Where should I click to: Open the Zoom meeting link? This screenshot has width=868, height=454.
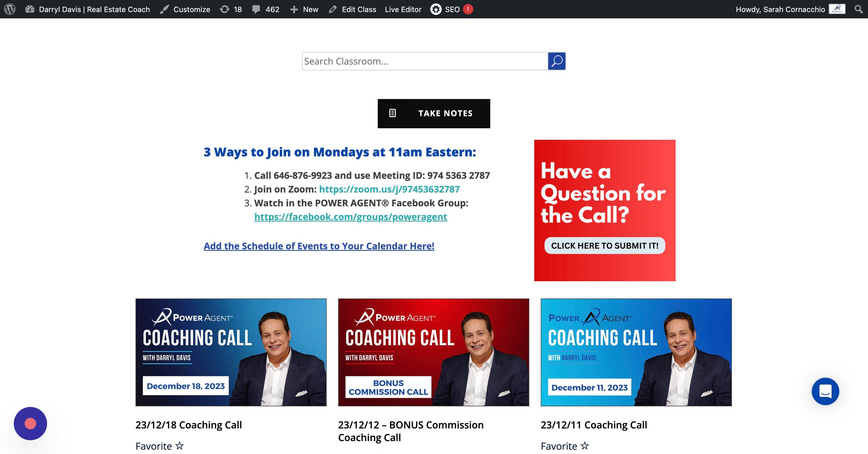tap(389, 189)
